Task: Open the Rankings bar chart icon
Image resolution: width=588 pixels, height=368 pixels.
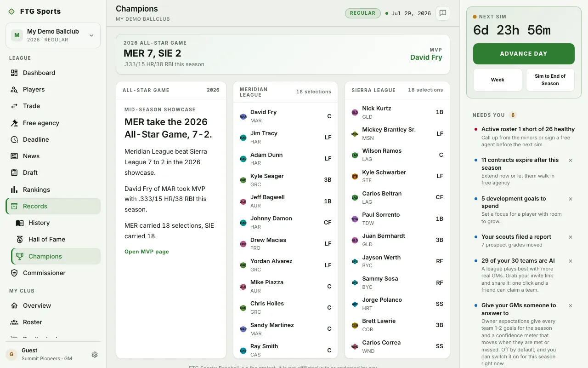Action: 14,190
